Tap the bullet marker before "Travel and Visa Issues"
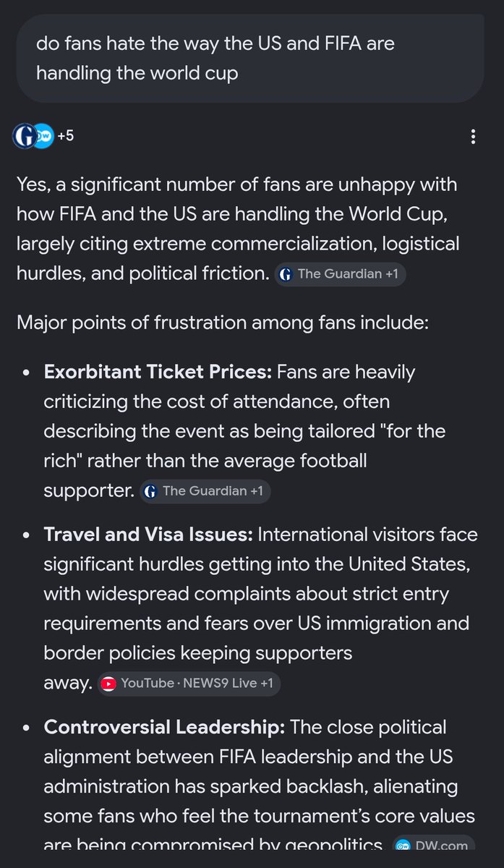The width and height of the screenshot is (504, 868). [x=27, y=535]
